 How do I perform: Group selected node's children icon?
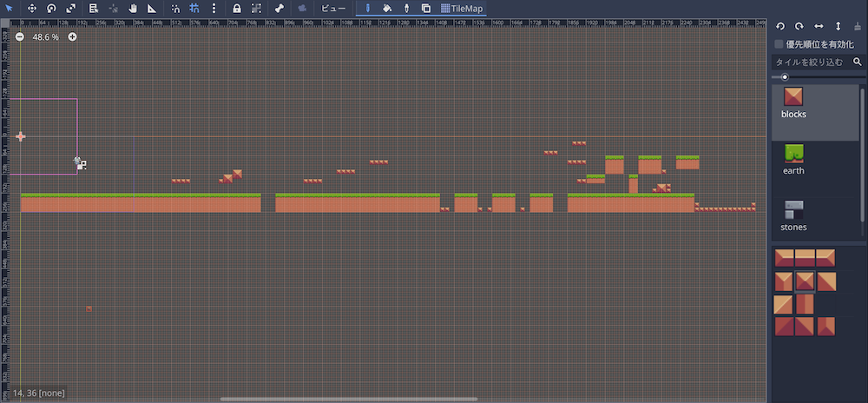[256, 9]
